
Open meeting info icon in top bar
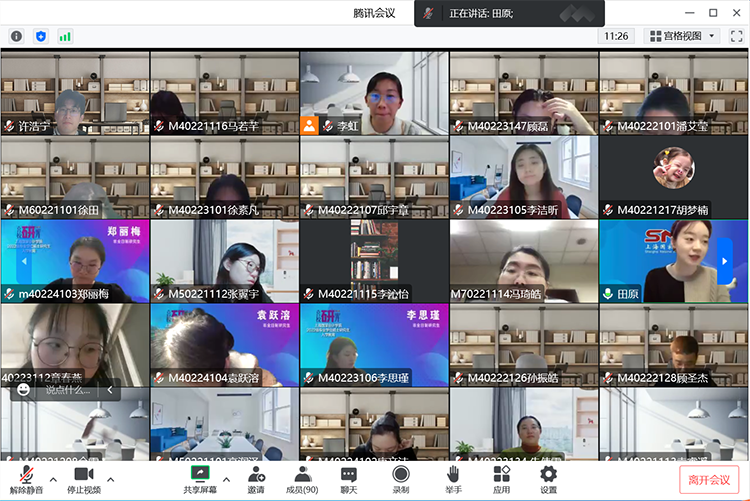click(16, 36)
